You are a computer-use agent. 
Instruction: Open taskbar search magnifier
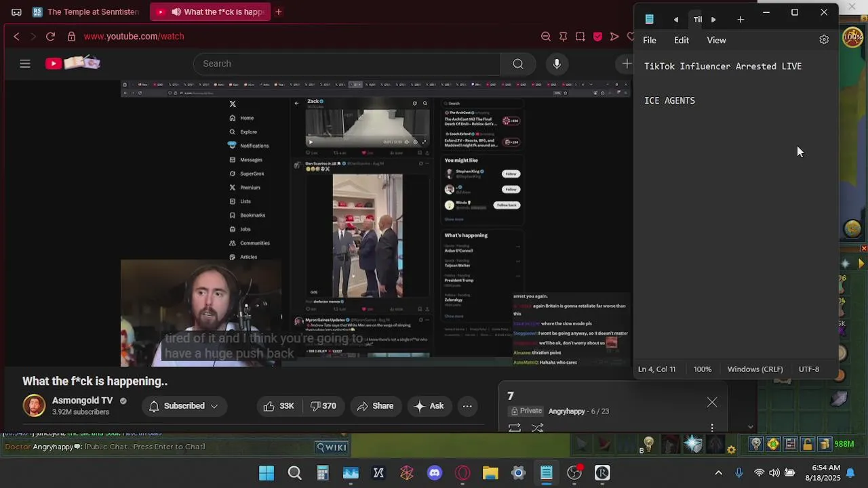294,473
